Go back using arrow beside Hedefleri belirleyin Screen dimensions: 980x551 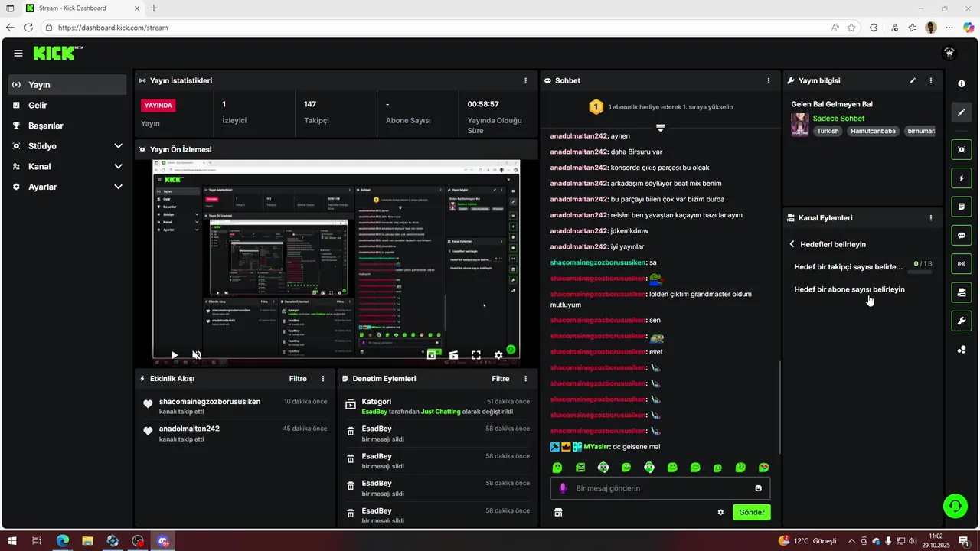tap(792, 244)
